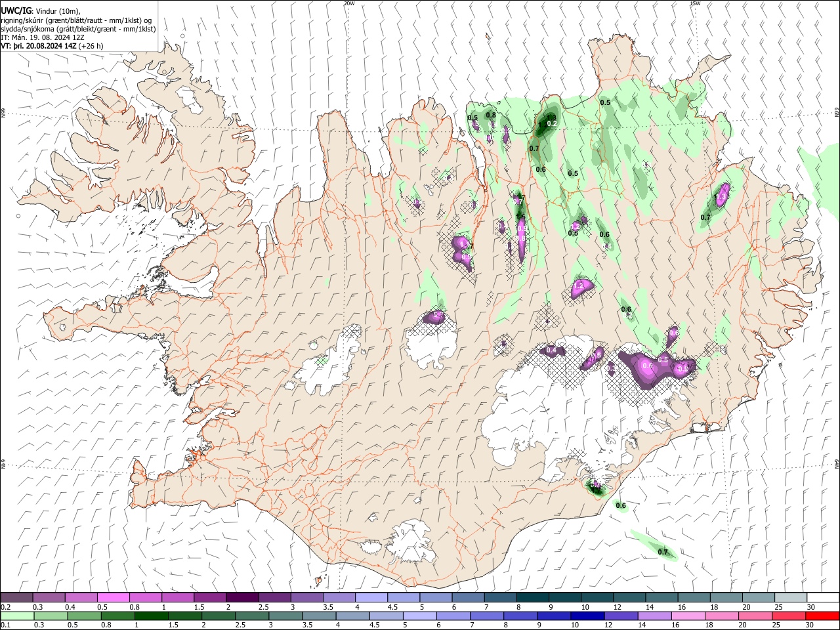Click the "slydda/snjókoma (grátt/bleikt/grænt - mm/1klst)" line
The image size is (840, 630).
point(78,29)
